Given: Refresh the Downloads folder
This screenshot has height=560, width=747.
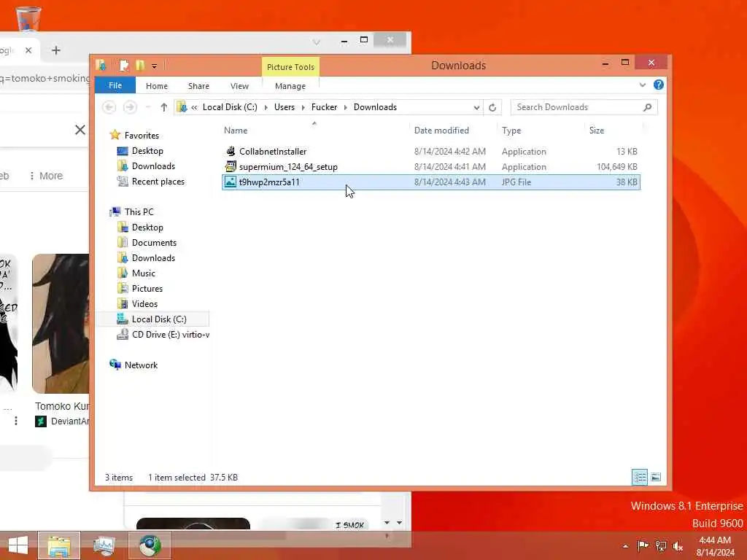Looking at the screenshot, I should tap(492, 107).
